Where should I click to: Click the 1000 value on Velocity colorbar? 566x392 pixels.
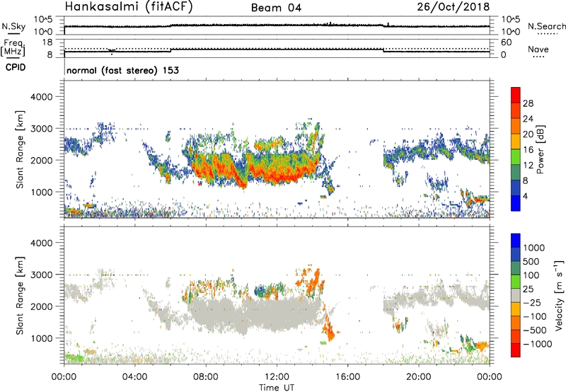533,248
